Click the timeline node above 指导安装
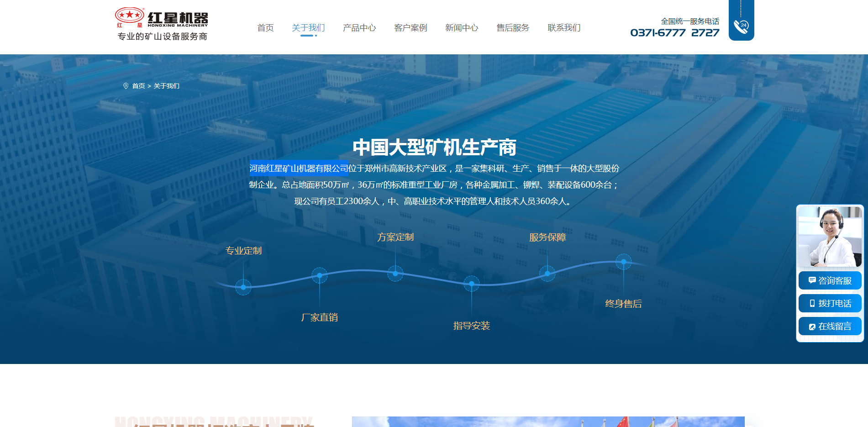The width and height of the screenshot is (868, 427). pyautogui.click(x=472, y=284)
